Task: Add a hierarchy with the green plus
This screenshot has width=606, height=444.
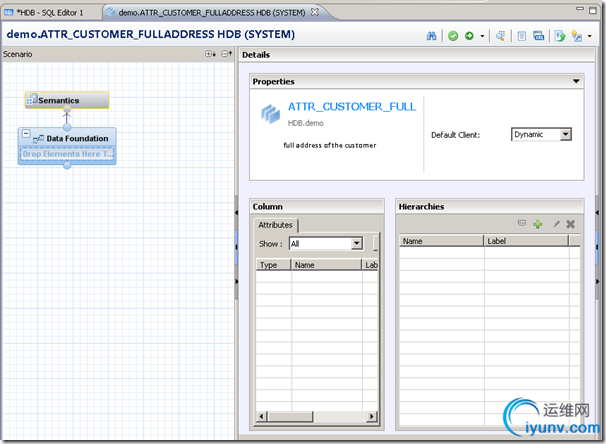Action: pyautogui.click(x=538, y=224)
